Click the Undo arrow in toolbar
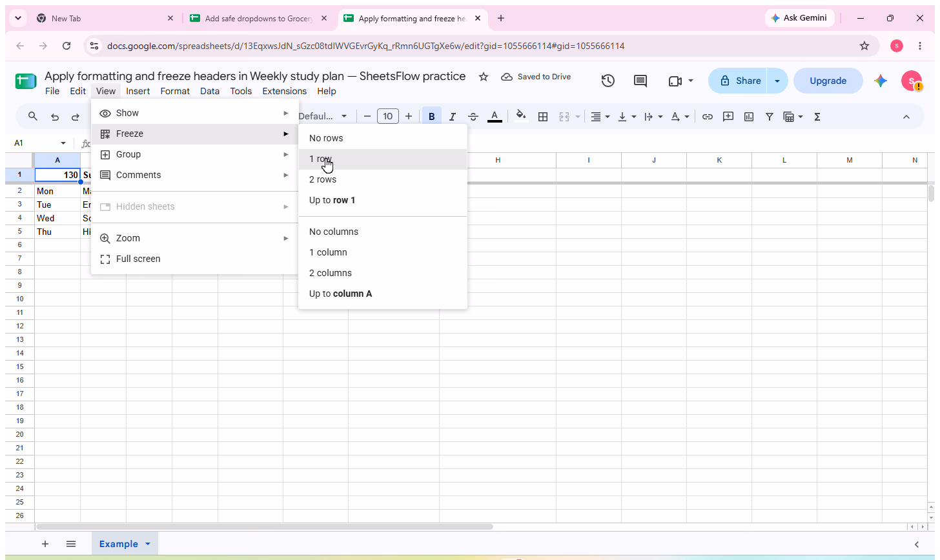This screenshot has width=940, height=560. (55, 117)
